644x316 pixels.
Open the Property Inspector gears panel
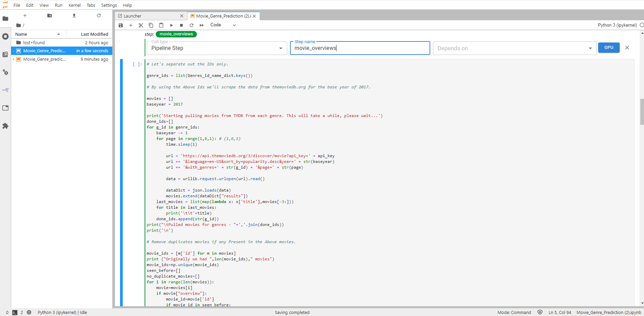click(x=5, y=72)
